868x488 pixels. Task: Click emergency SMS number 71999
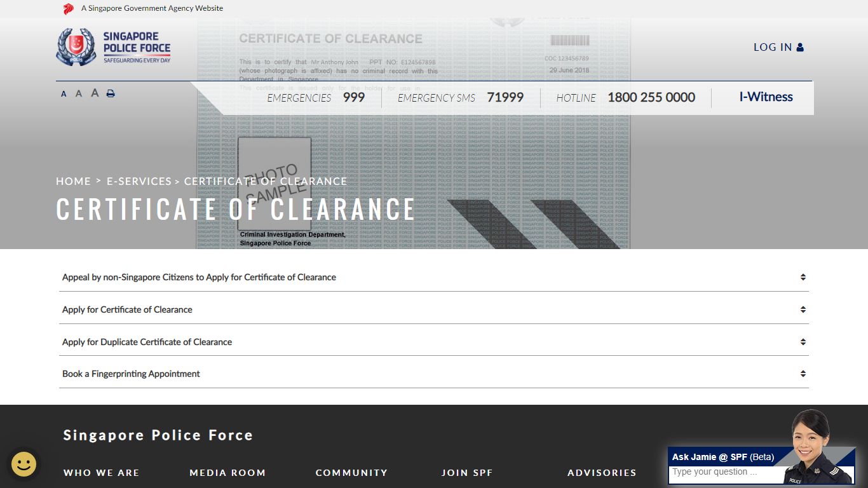click(x=505, y=97)
